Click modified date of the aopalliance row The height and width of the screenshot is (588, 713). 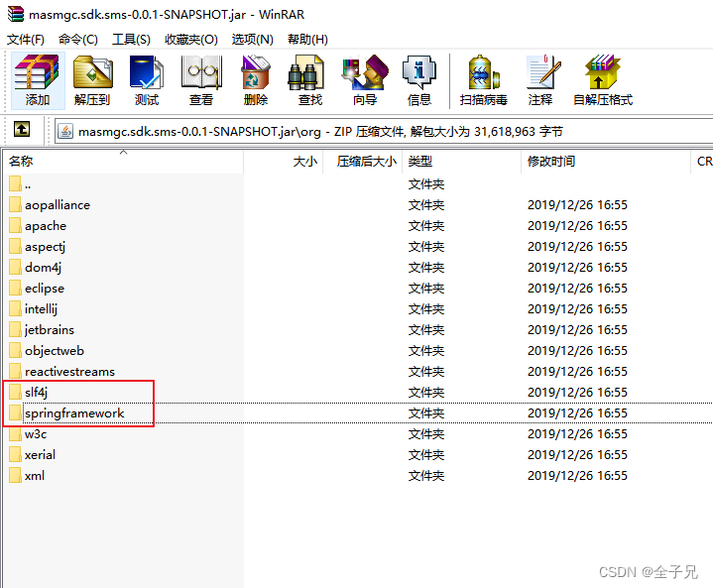(577, 205)
